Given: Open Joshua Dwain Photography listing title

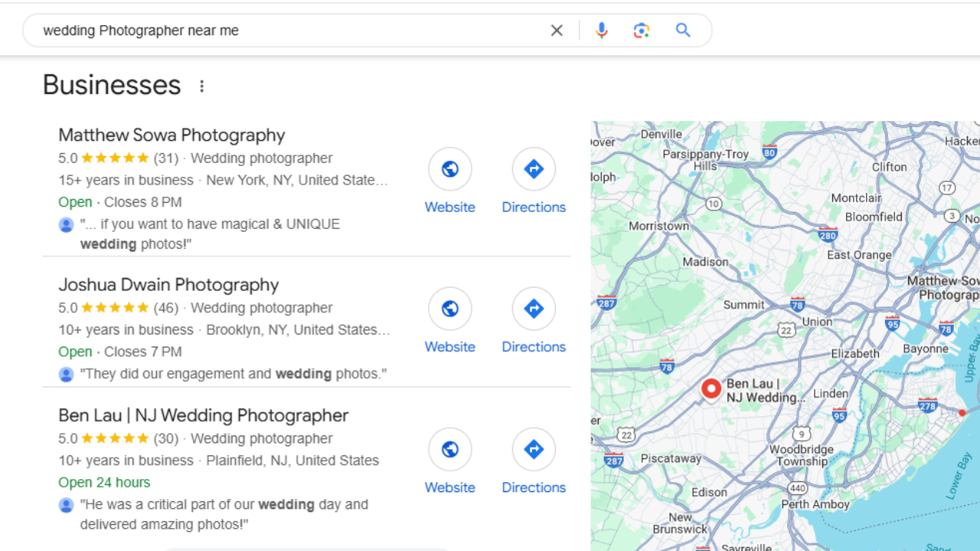Looking at the screenshot, I should tap(168, 285).
